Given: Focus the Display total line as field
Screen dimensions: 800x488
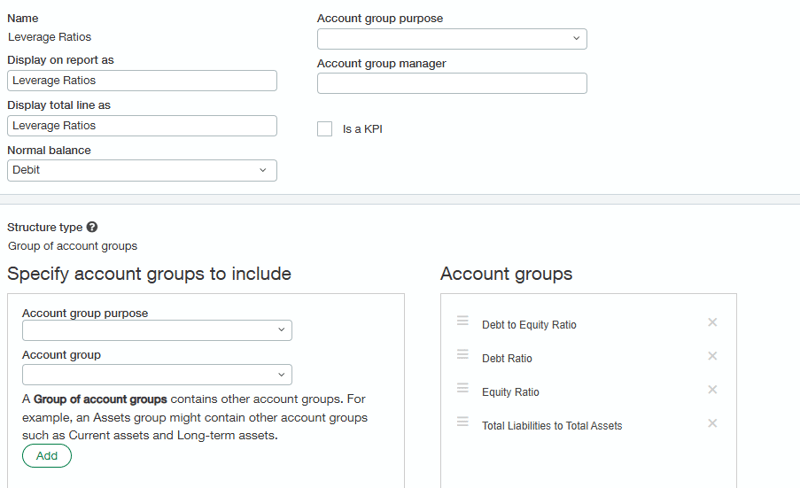Looking at the screenshot, I should click(142, 126).
